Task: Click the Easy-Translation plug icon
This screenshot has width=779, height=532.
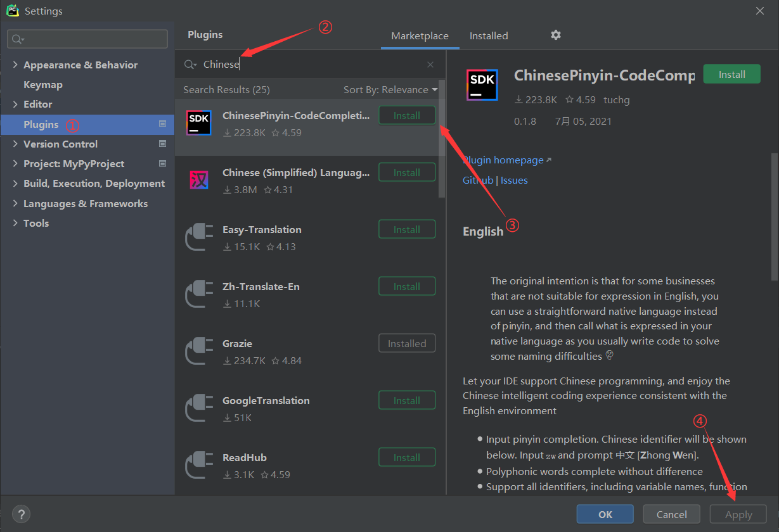Action: tap(199, 237)
